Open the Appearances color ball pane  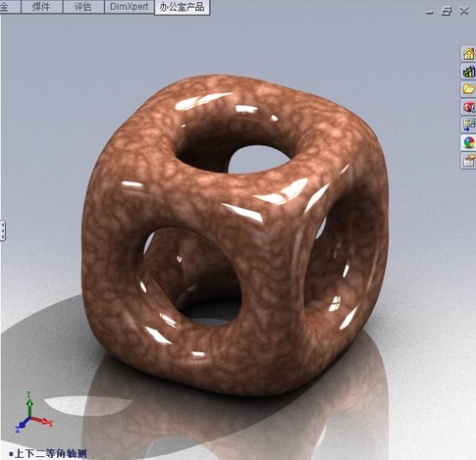point(468,142)
